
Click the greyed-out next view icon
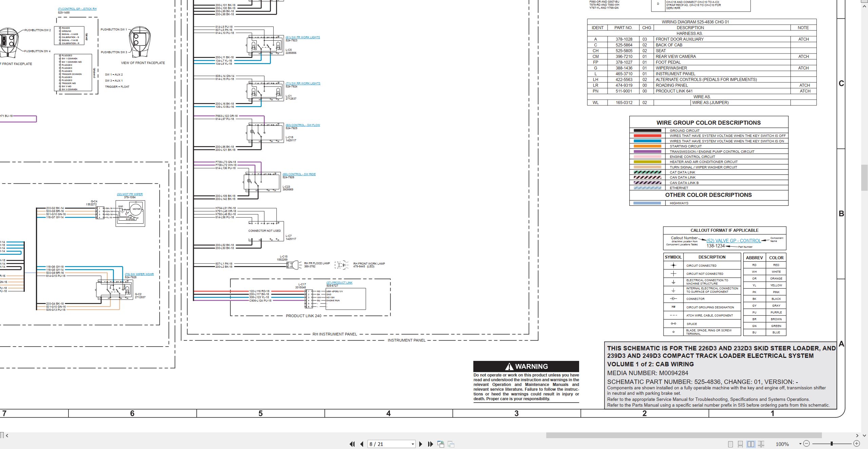(451, 444)
